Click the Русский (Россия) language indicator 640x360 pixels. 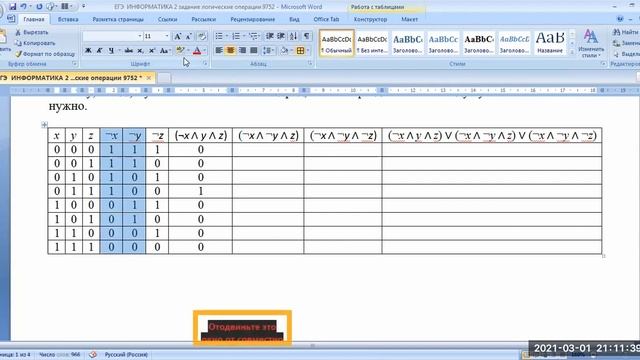coord(126,355)
